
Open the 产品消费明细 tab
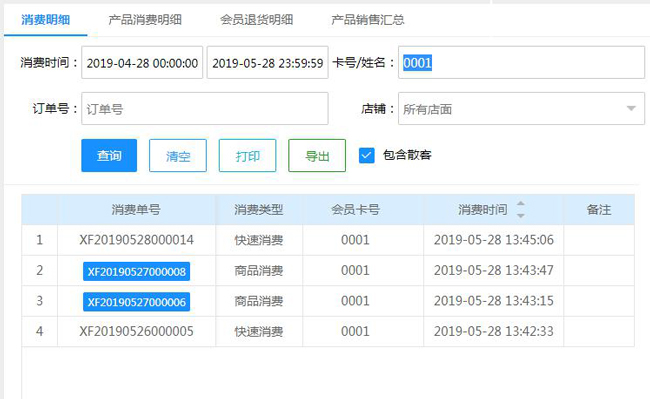145,19
